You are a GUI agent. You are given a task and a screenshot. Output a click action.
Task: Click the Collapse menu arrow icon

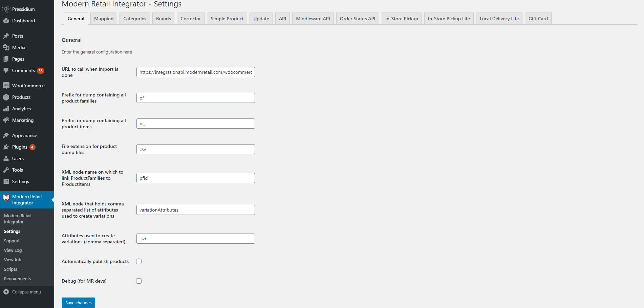(x=6, y=292)
